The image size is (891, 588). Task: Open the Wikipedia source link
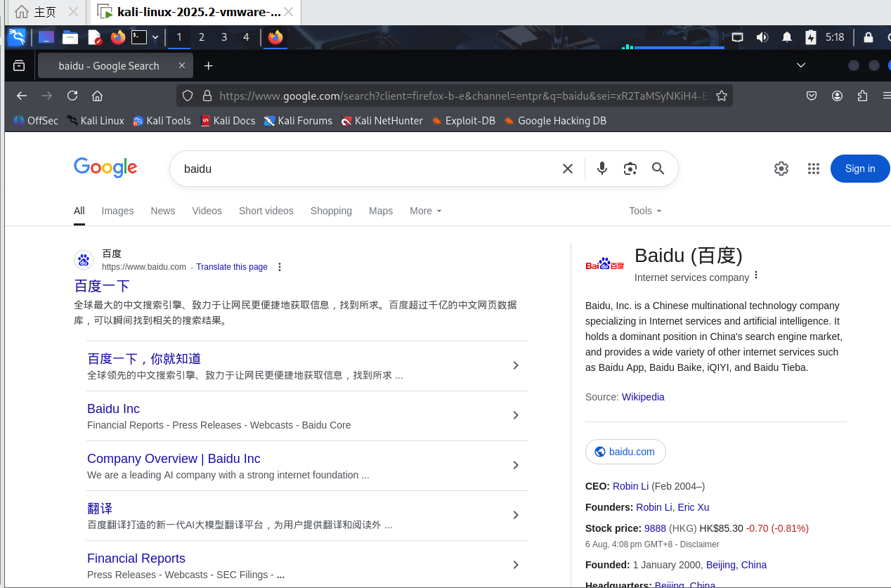tap(643, 397)
